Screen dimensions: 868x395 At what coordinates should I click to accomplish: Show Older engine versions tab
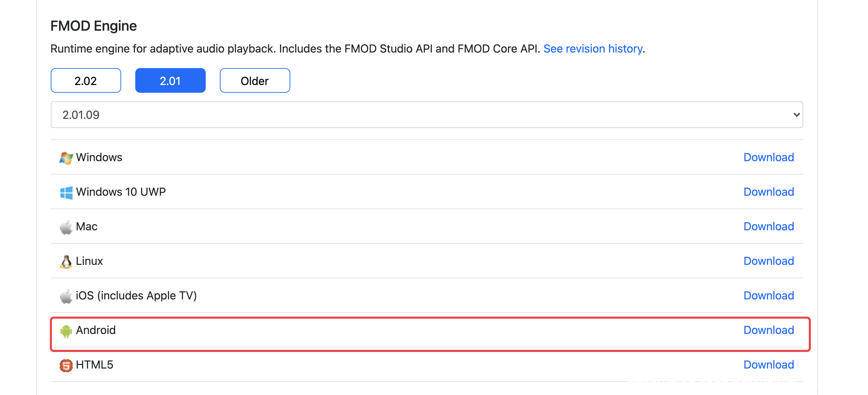(255, 81)
